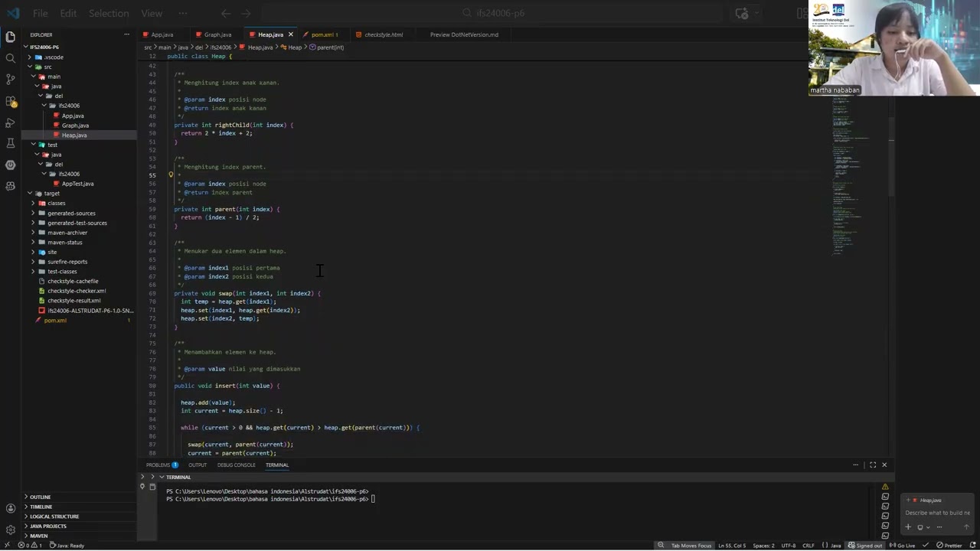Click the Signed out Copilot status
Image resolution: width=980 pixels, height=551 pixels.
(865, 546)
